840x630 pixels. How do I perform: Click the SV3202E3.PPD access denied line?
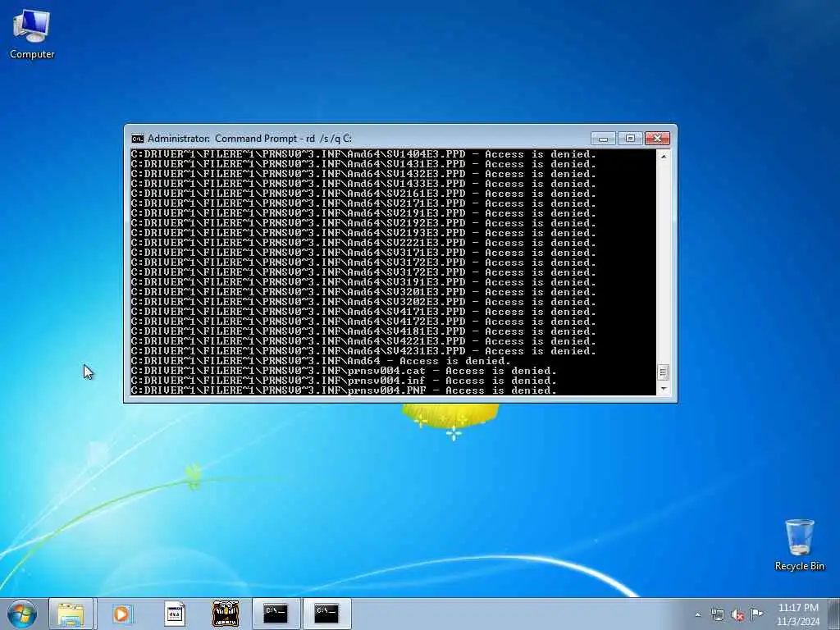click(x=363, y=302)
